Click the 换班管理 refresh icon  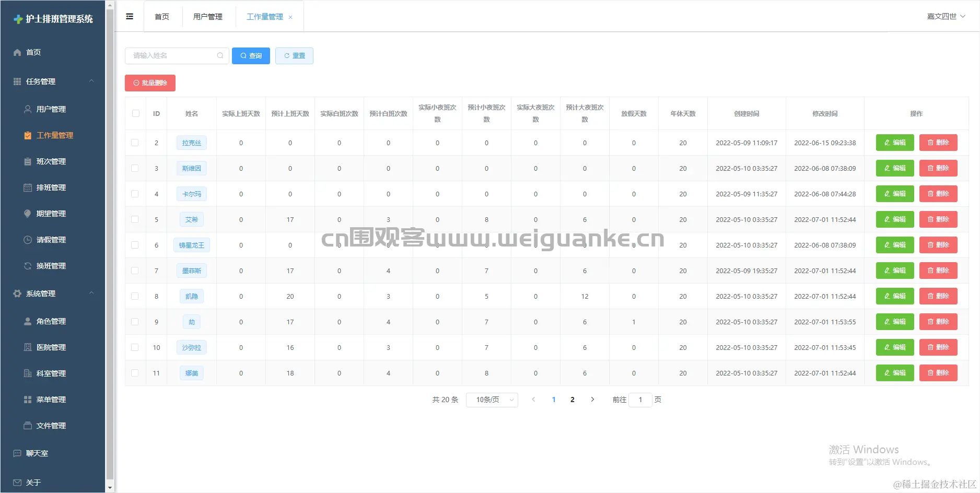click(28, 266)
